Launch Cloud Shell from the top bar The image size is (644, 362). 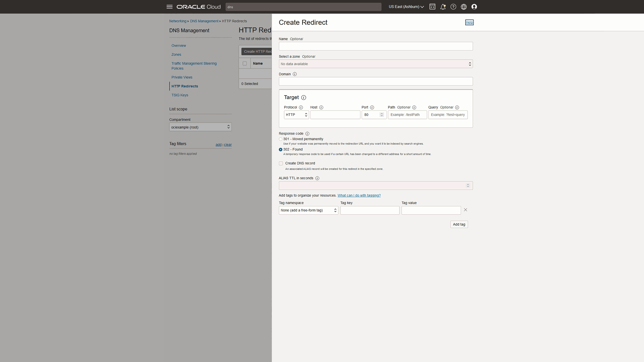pos(432,7)
